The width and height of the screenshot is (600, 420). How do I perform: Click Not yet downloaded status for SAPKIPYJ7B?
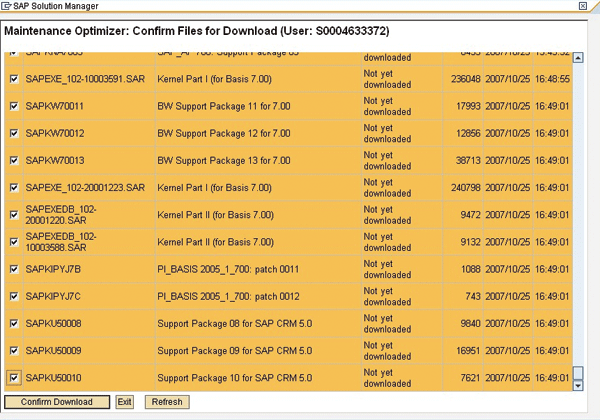[x=387, y=269]
